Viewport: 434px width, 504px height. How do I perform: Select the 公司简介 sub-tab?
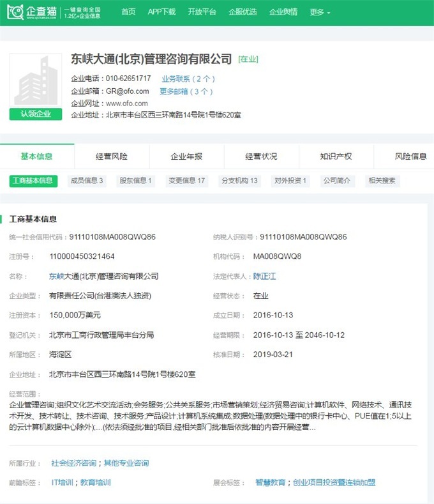click(x=337, y=181)
